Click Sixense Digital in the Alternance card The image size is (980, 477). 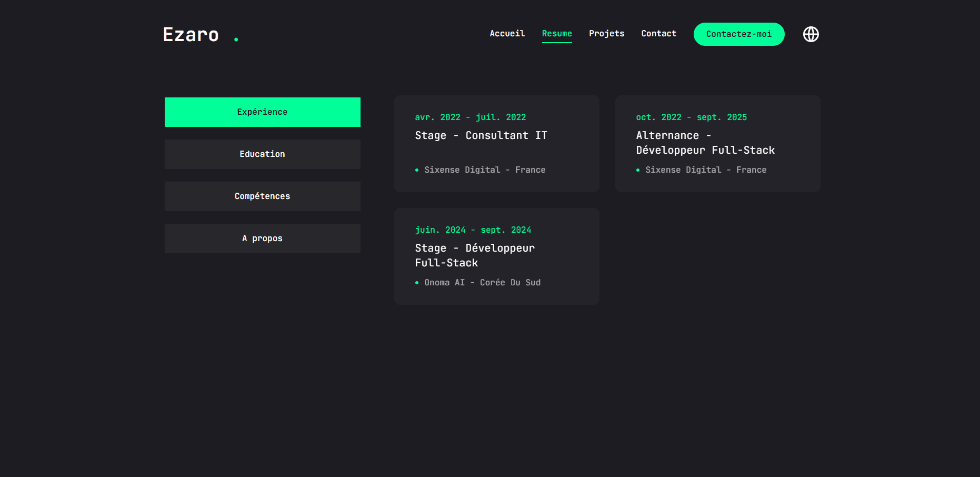(683, 170)
